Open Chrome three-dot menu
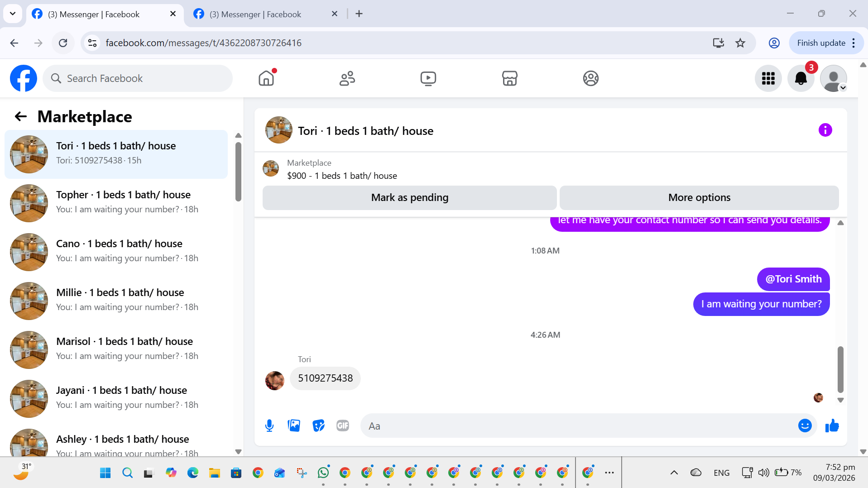Image resolution: width=868 pixels, height=488 pixels. pyautogui.click(x=854, y=43)
